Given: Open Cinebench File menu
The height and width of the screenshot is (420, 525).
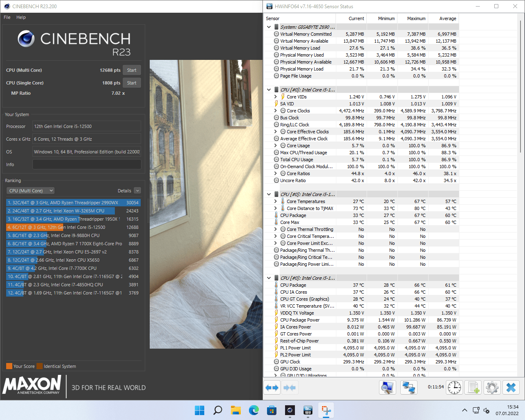Looking at the screenshot, I should pyautogui.click(x=7, y=17).
